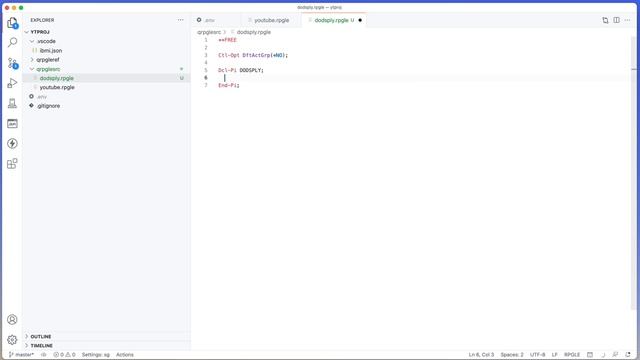Open editor more actions menu
640x360 pixels.
627,20
